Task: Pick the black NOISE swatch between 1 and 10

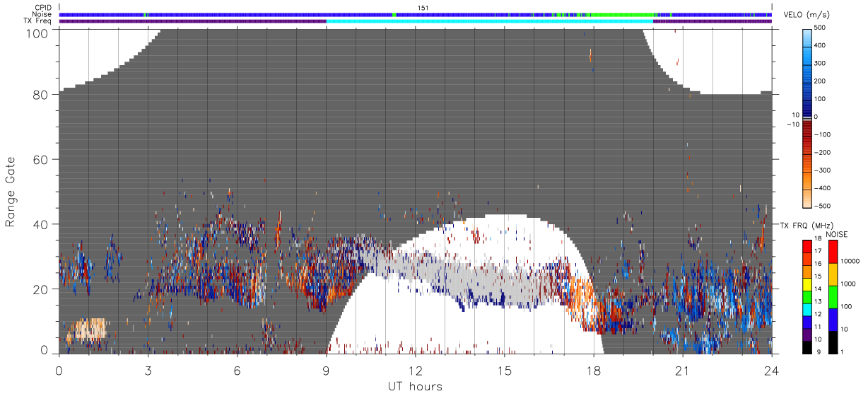Action: 833,342
